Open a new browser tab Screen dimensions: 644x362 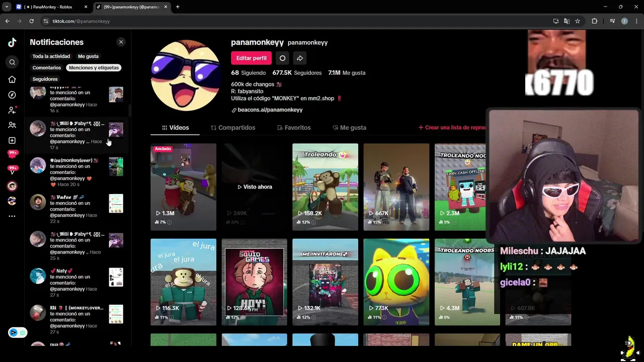tap(178, 7)
